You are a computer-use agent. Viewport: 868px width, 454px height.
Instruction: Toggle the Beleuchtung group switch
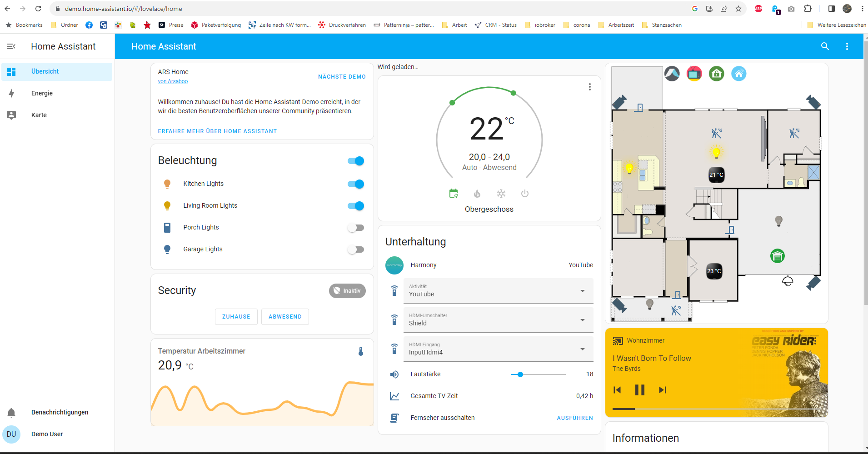click(356, 161)
